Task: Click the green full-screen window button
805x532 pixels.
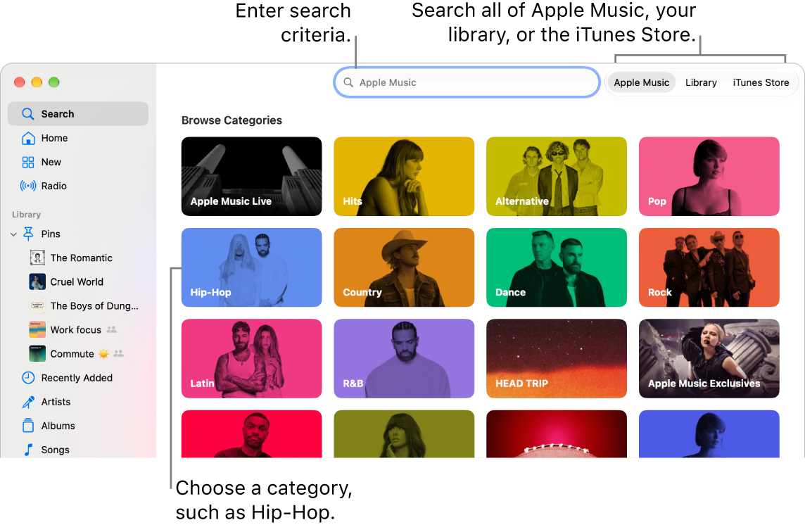Action: [x=54, y=82]
